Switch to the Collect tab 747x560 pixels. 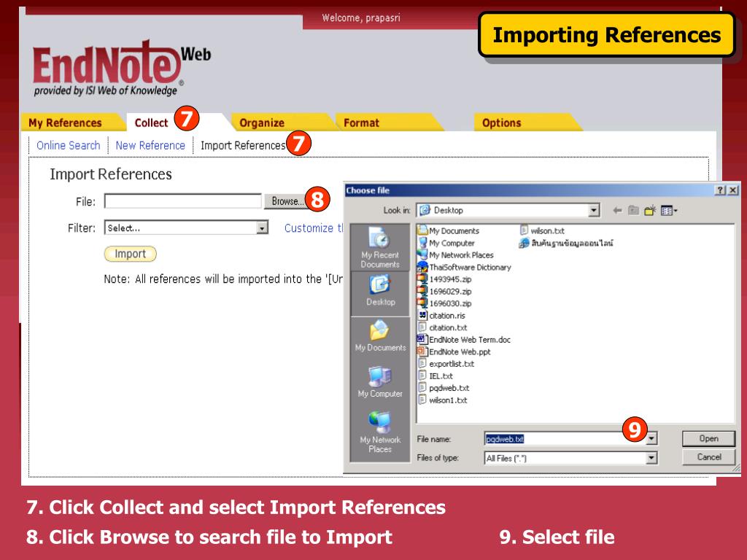pyautogui.click(x=151, y=122)
